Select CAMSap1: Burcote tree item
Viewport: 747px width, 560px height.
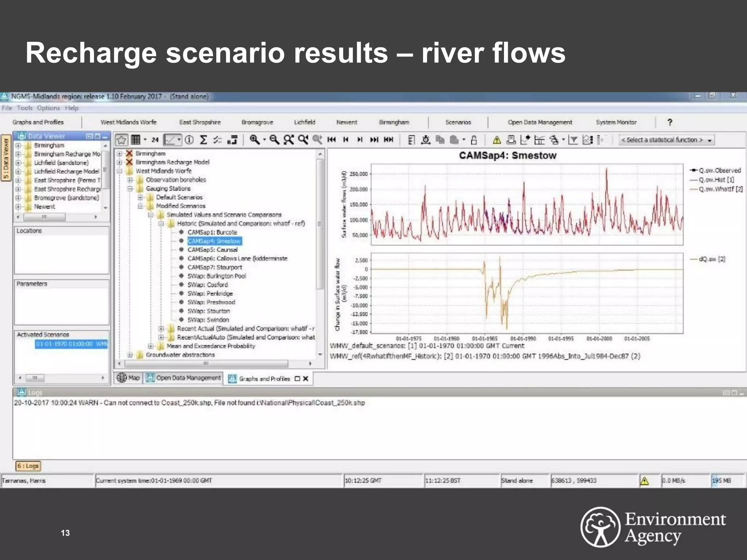click(212, 232)
